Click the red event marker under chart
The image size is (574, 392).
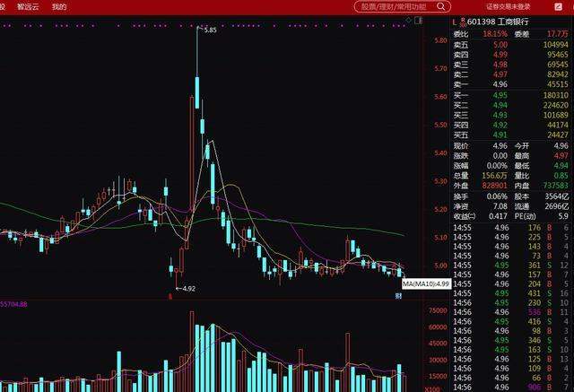170,296
